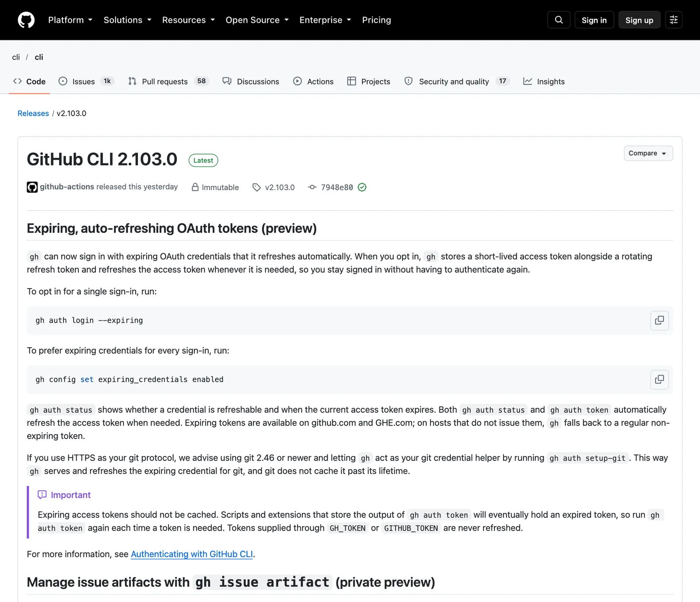
Task: Expand the Enterprise menu
Action: point(325,20)
